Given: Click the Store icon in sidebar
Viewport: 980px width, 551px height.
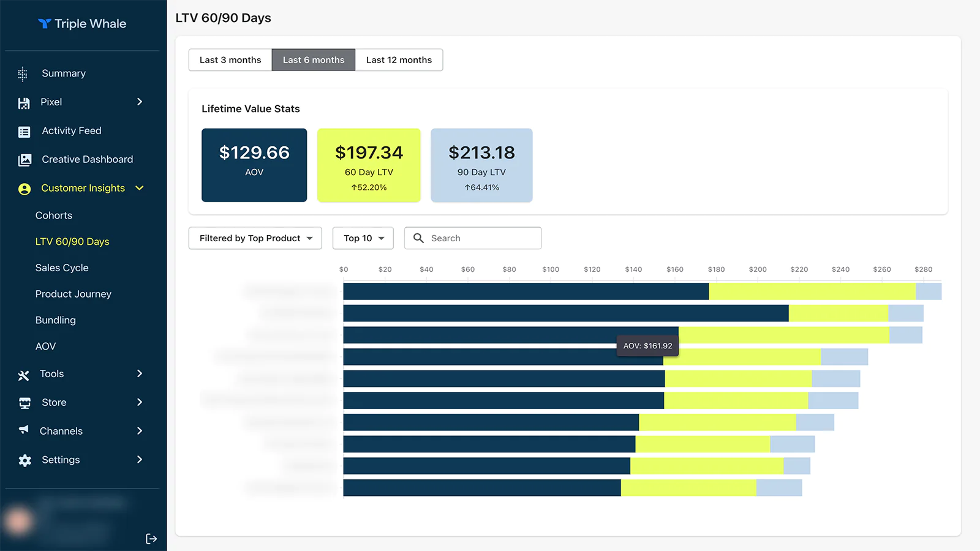Looking at the screenshot, I should tap(24, 403).
